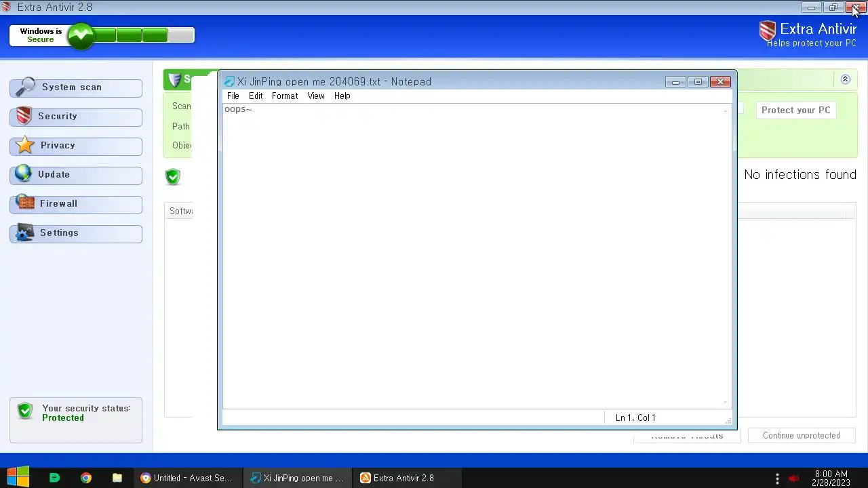868x488 pixels.
Task: Open the Notepad Edit menu
Action: coord(256,96)
